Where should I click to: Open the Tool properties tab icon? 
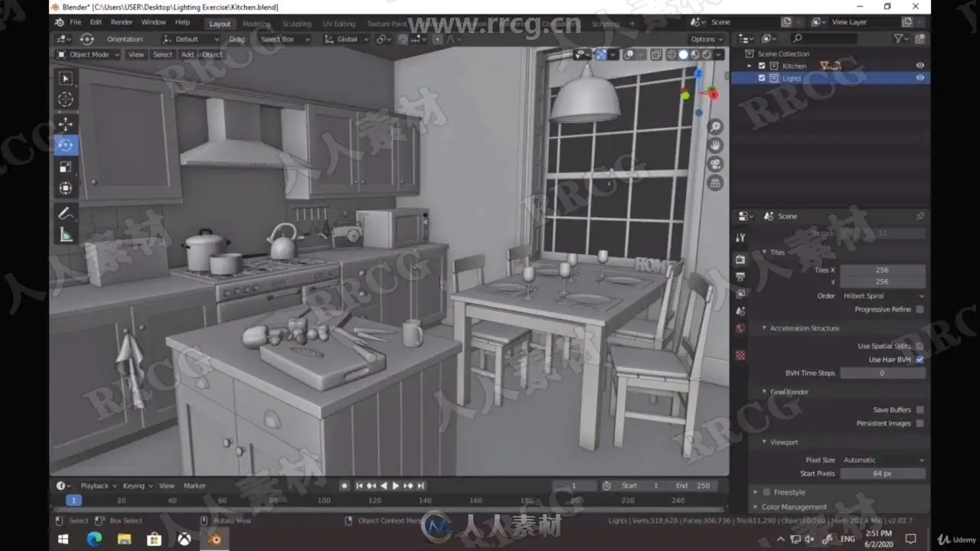[x=740, y=238]
